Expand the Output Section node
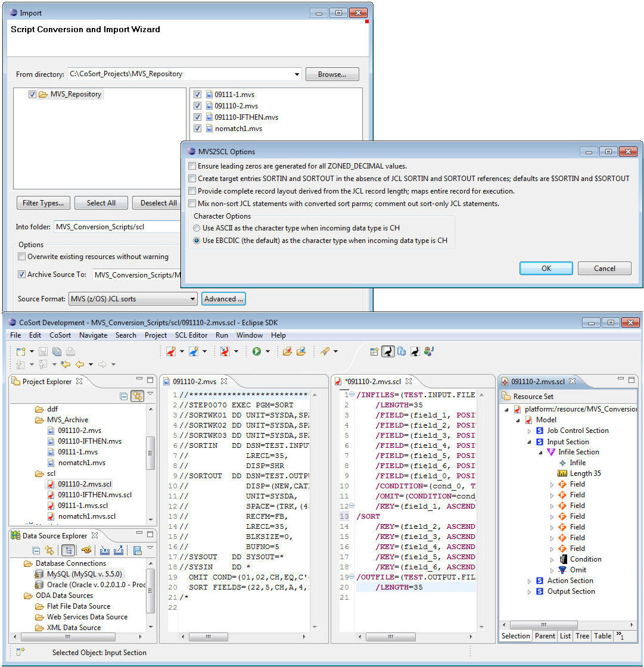Screen dimensions: 644x667 tap(529, 592)
